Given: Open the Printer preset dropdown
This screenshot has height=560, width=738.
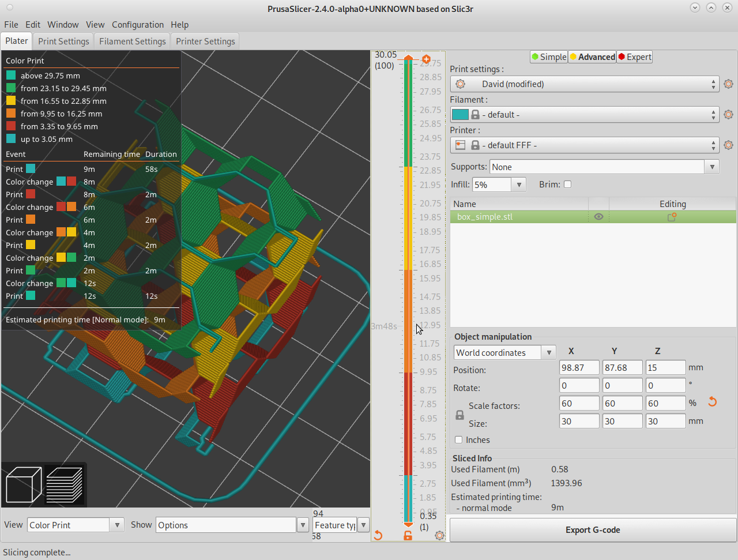Looking at the screenshot, I should point(585,145).
